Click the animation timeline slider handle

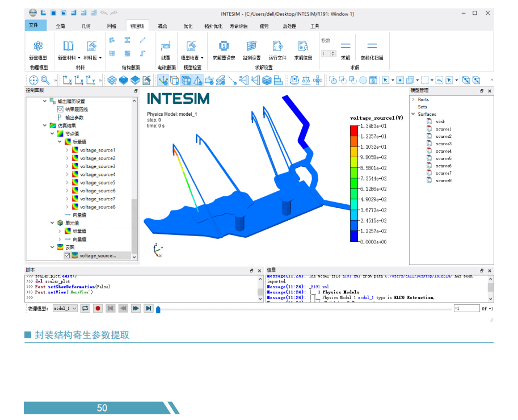tap(158, 309)
